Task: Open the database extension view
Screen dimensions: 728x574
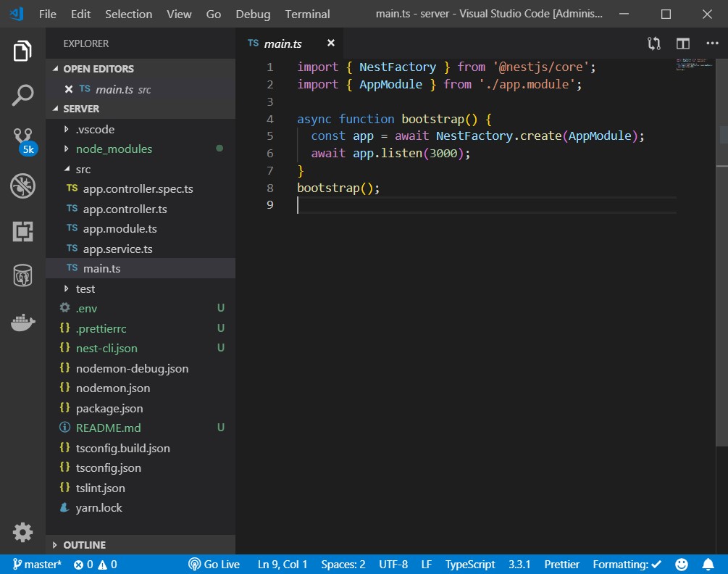Action: (x=22, y=275)
